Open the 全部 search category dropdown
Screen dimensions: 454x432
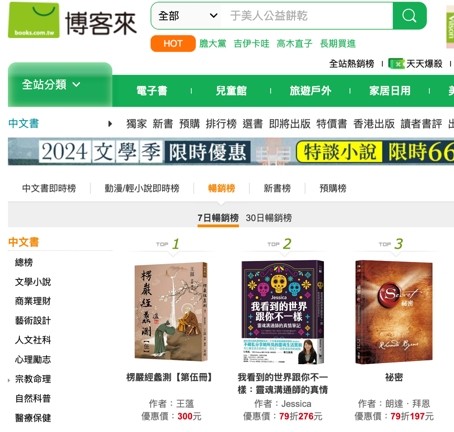[x=187, y=16]
